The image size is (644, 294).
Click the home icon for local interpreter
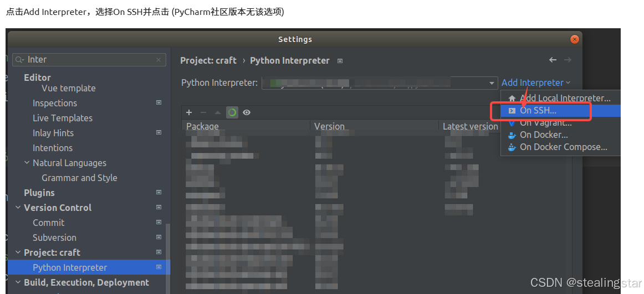coord(512,99)
